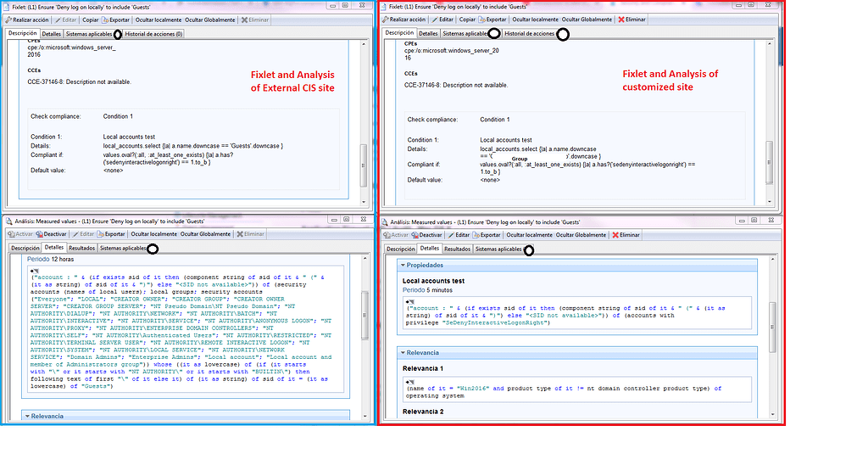Click the scroll-down arrow in the right Análisis window
The height and width of the screenshot is (465, 868).
tap(773, 414)
